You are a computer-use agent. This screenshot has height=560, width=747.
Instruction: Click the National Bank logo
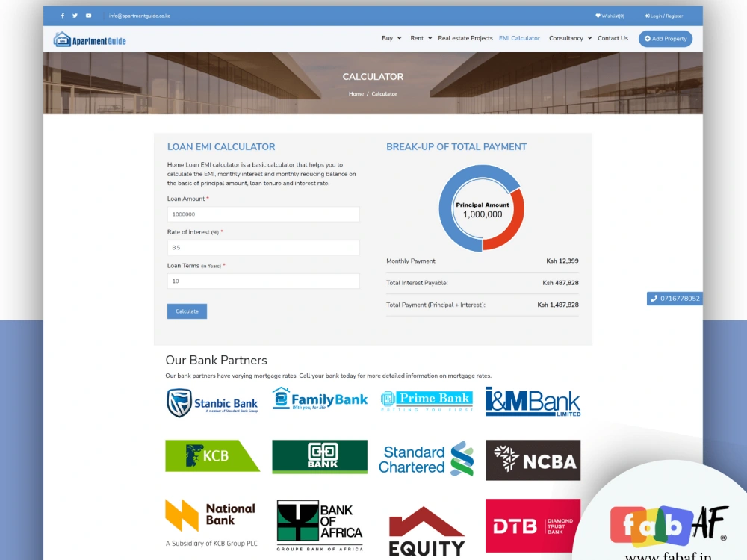coord(212,523)
